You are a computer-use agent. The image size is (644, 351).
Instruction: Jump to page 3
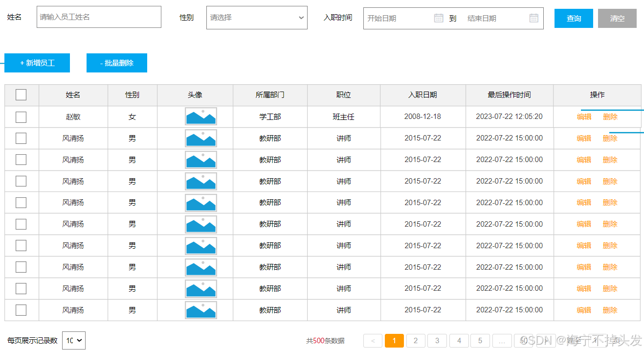437,341
